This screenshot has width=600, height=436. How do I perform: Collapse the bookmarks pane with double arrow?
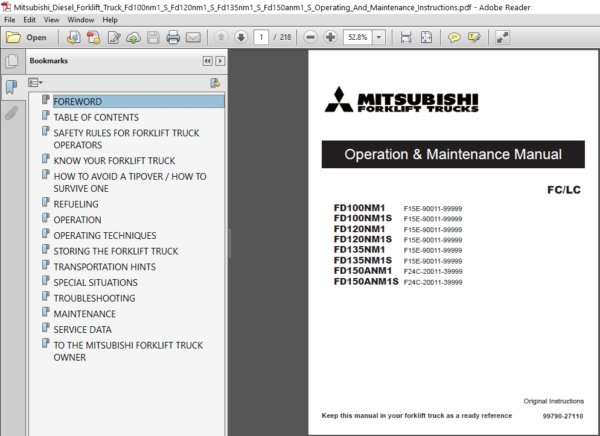pyautogui.click(x=207, y=61)
